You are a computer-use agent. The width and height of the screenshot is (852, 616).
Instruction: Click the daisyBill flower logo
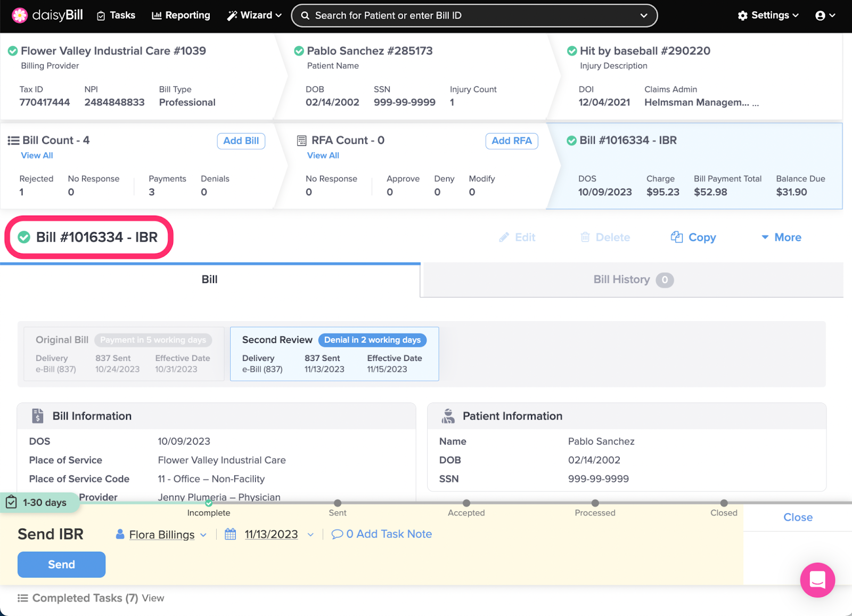[20, 15]
